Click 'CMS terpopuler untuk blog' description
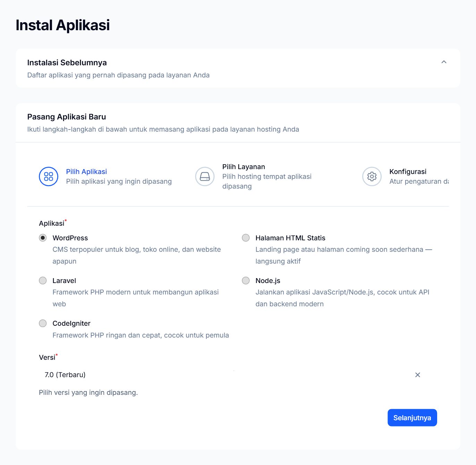Viewport: 476px width, 465px height. (137, 255)
